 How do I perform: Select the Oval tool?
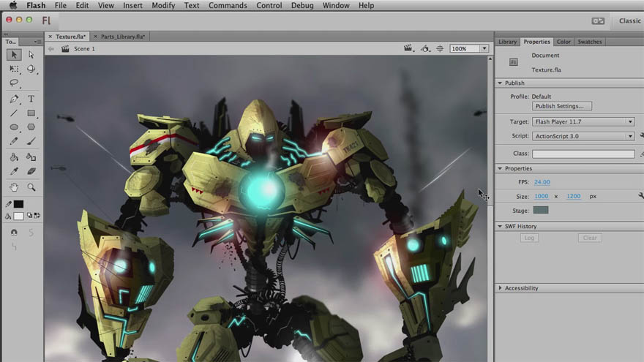tap(14, 127)
